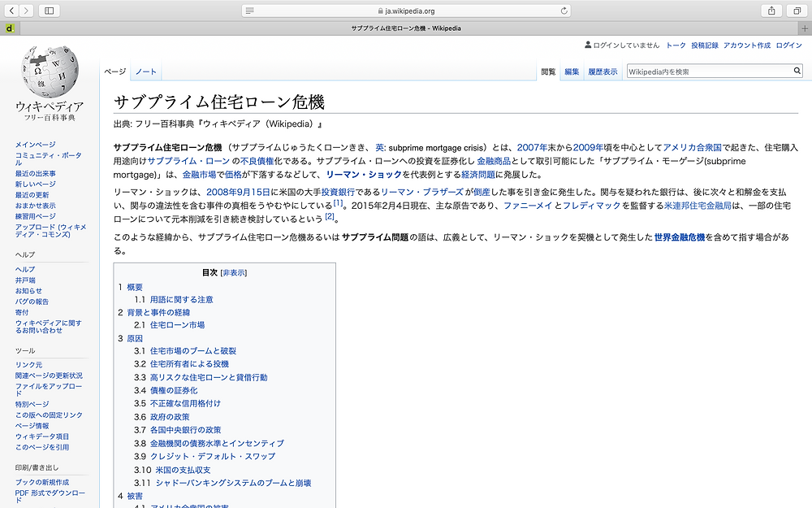
Task: Open the pinned 'd' tab
Action: coord(10,28)
